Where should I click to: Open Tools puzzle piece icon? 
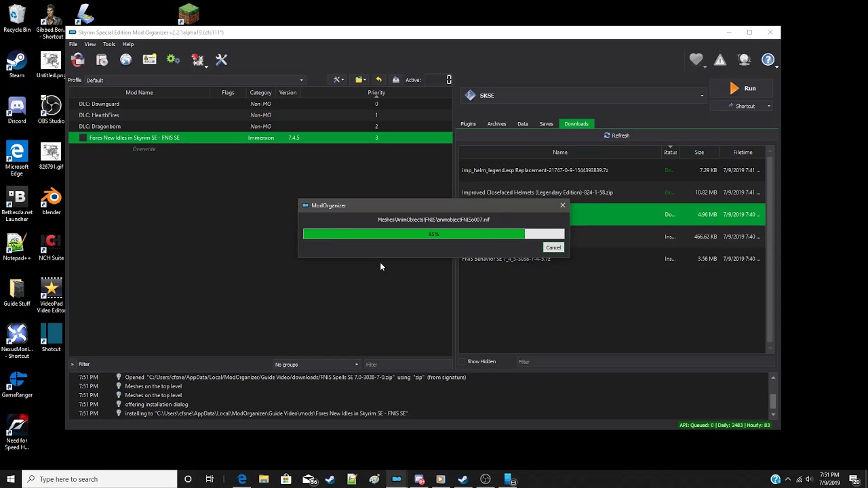(197, 60)
